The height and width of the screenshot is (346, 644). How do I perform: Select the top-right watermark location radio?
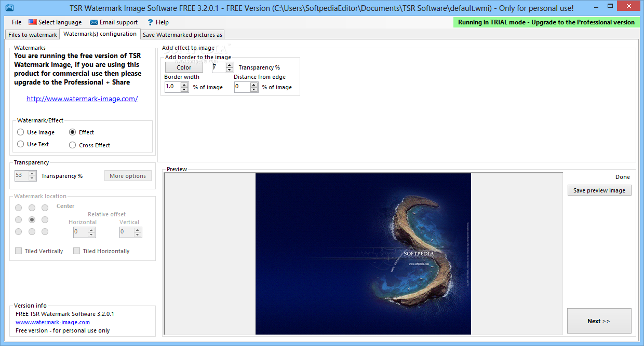45,207
